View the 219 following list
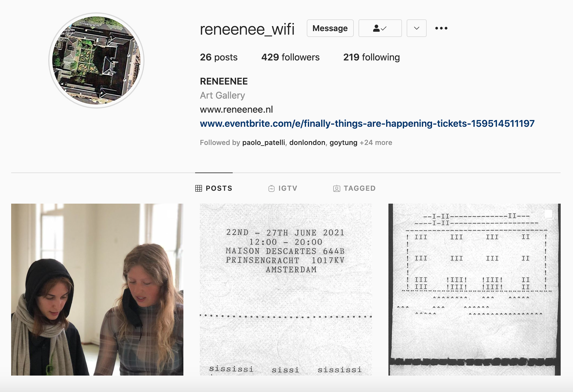Screen dimensions: 573x392 (x=372, y=57)
